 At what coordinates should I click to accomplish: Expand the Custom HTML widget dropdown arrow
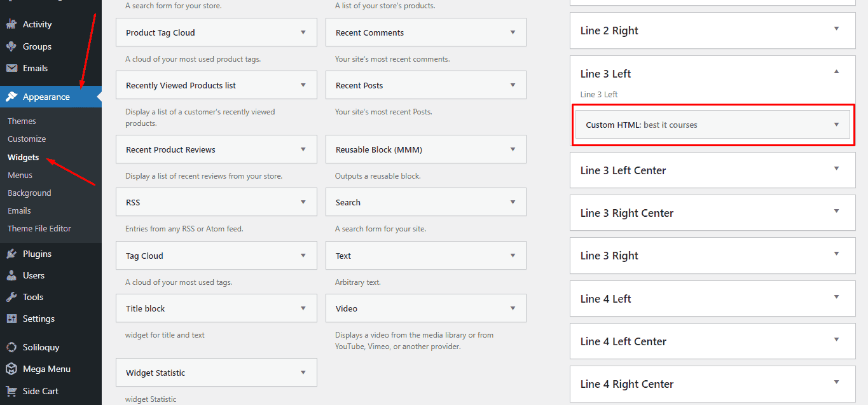[836, 125]
